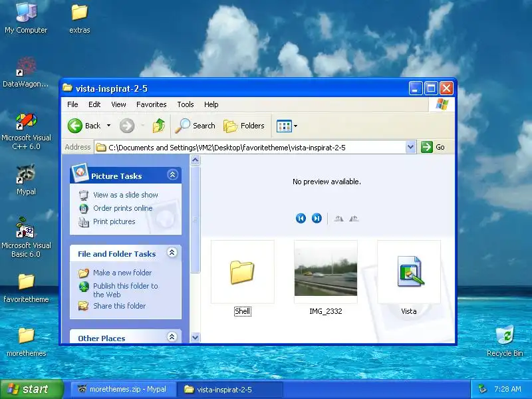Image resolution: width=532 pixels, height=399 pixels.
Task: Select the favoritetheme desktop folder
Action: [26, 288]
